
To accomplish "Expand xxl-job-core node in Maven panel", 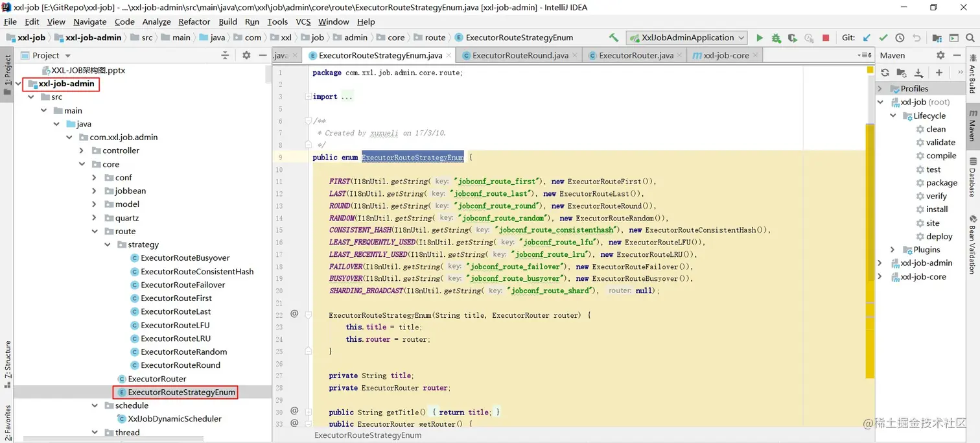I will pos(880,277).
